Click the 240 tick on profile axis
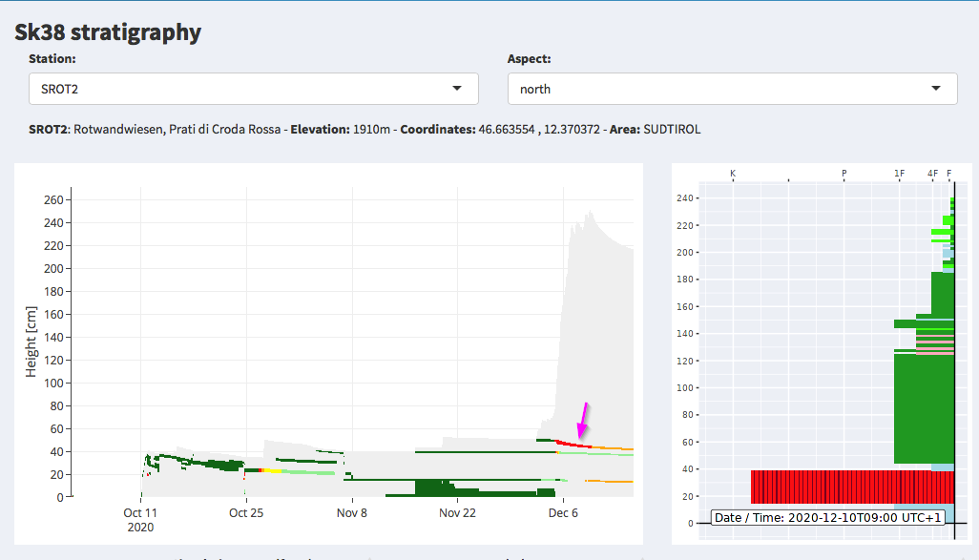The height and width of the screenshot is (560, 979). pos(684,197)
